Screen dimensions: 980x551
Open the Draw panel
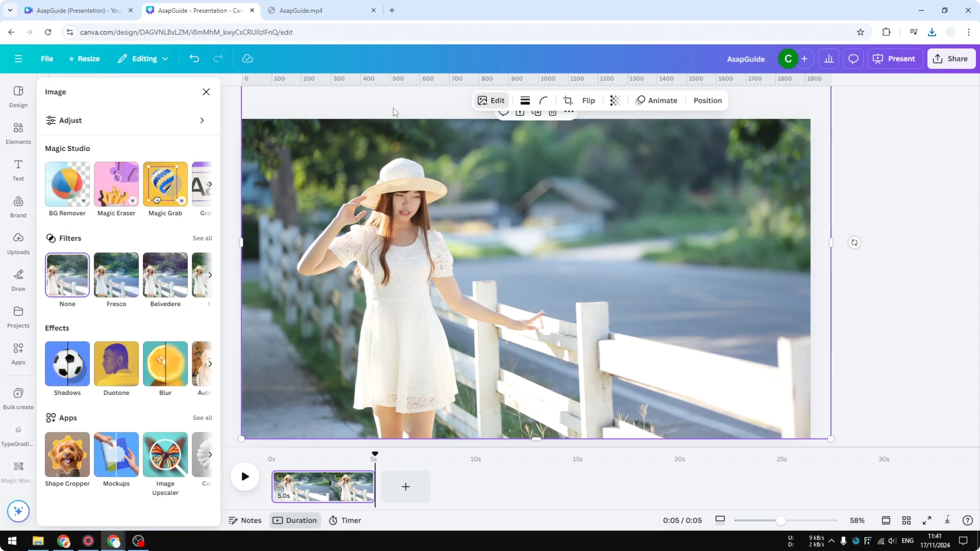(18, 279)
